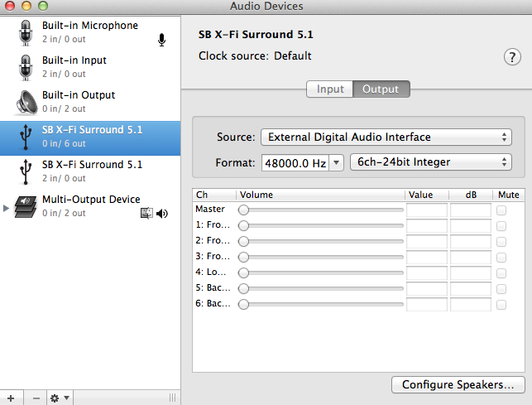The width and height of the screenshot is (532, 405).
Task: Click the dB column header
Action: coord(471,195)
